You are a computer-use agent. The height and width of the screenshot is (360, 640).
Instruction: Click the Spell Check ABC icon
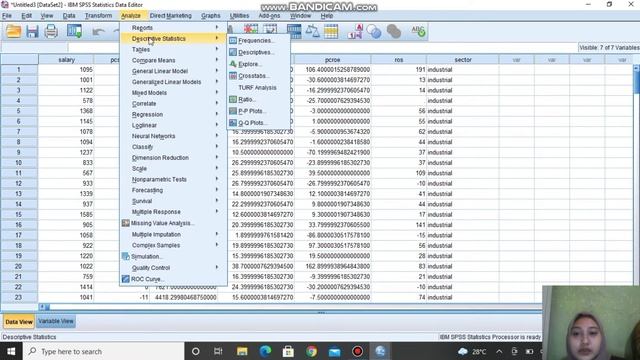(418, 31)
